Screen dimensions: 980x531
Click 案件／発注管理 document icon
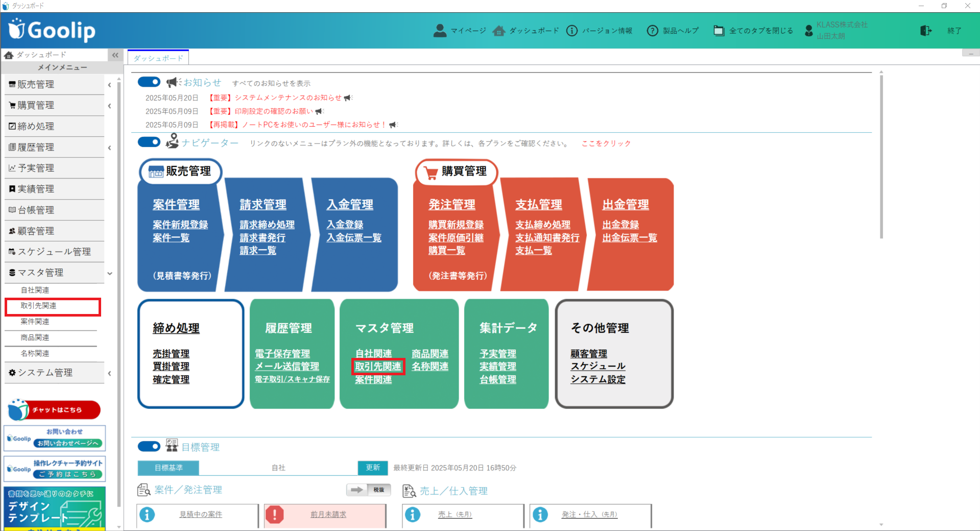(x=144, y=490)
